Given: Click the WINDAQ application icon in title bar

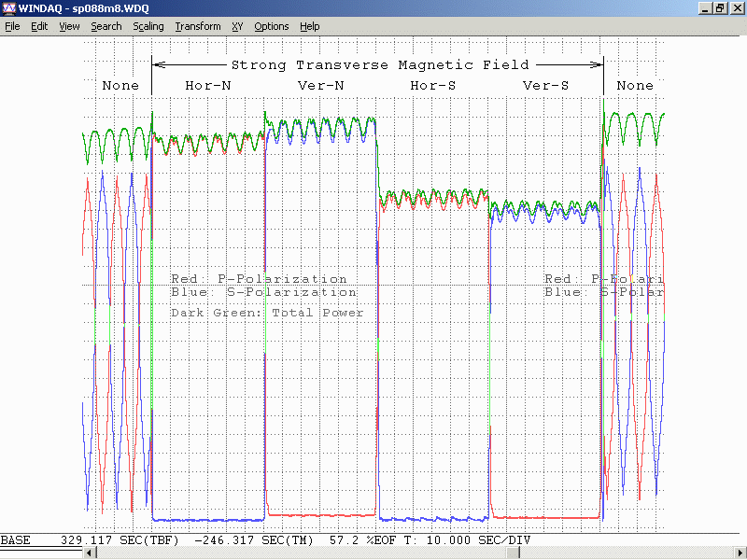Looking at the screenshot, I should pyautogui.click(x=9, y=8).
